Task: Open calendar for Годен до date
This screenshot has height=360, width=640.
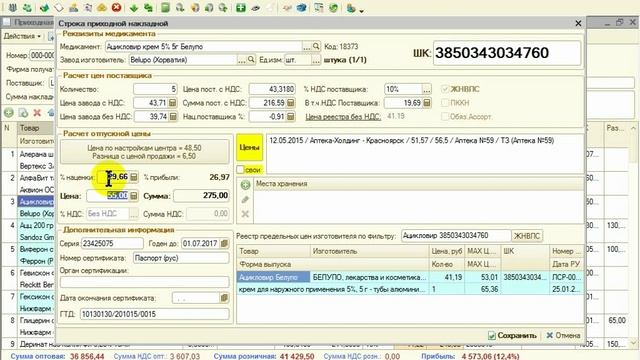Action: click(224, 244)
